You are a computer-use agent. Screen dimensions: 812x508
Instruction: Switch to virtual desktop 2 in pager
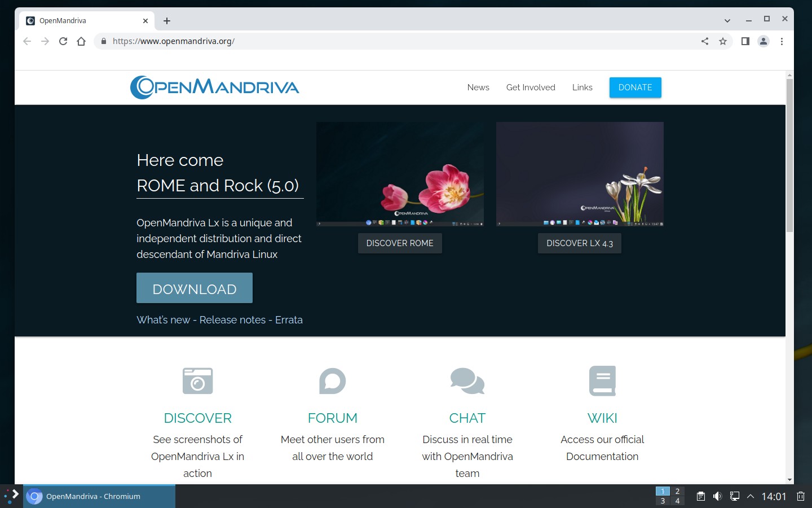pyautogui.click(x=677, y=491)
